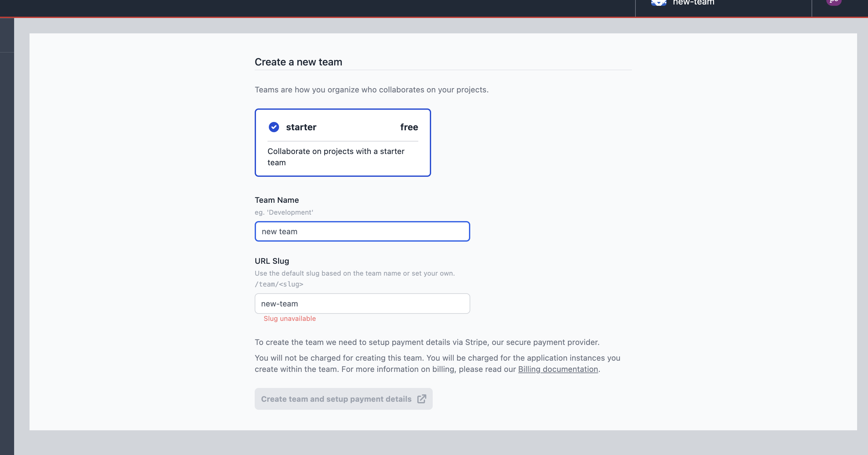
Task: Click the Teams organization description sentence
Action: click(x=371, y=90)
